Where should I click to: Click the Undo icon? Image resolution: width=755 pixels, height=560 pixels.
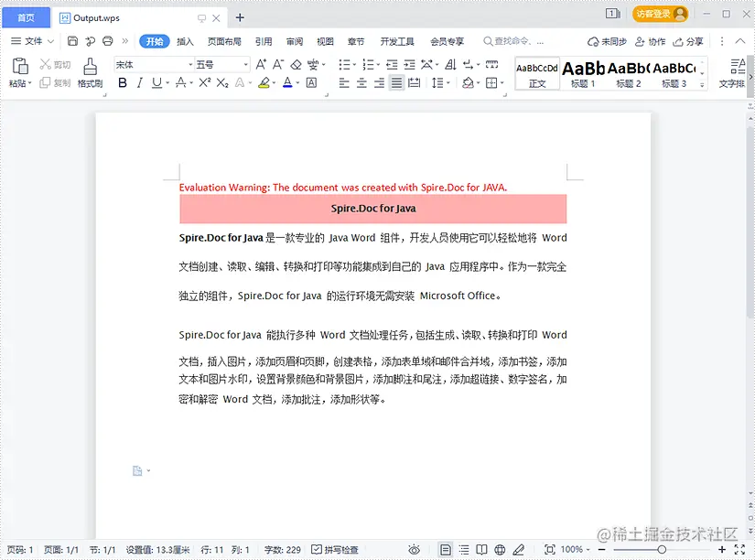coord(91,41)
